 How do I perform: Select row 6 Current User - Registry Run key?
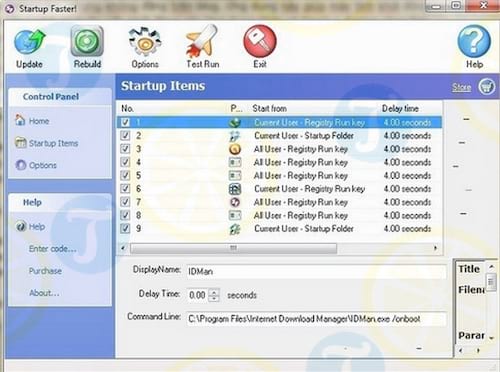click(279, 189)
